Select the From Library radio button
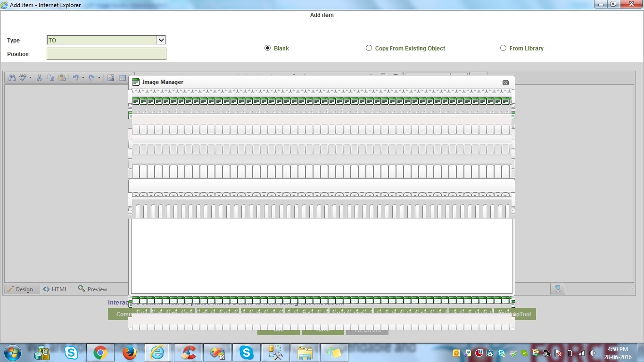 pyautogui.click(x=503, y=48)
